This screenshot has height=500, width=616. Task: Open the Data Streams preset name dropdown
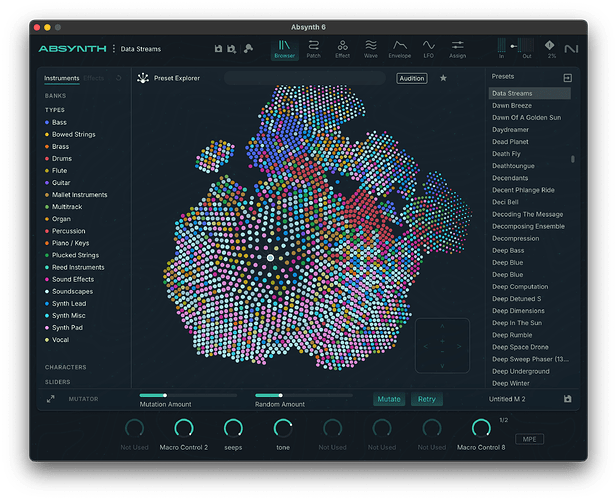click(x=141, y=49)
